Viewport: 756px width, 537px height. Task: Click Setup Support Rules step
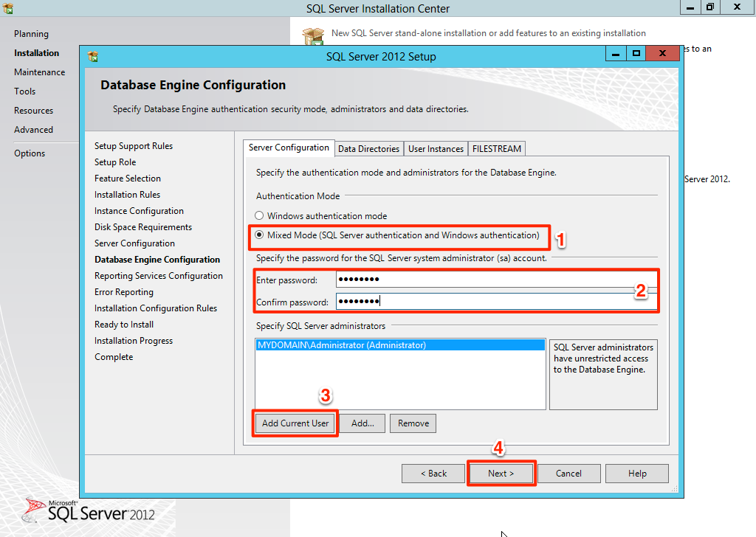(x=134, y=146)
